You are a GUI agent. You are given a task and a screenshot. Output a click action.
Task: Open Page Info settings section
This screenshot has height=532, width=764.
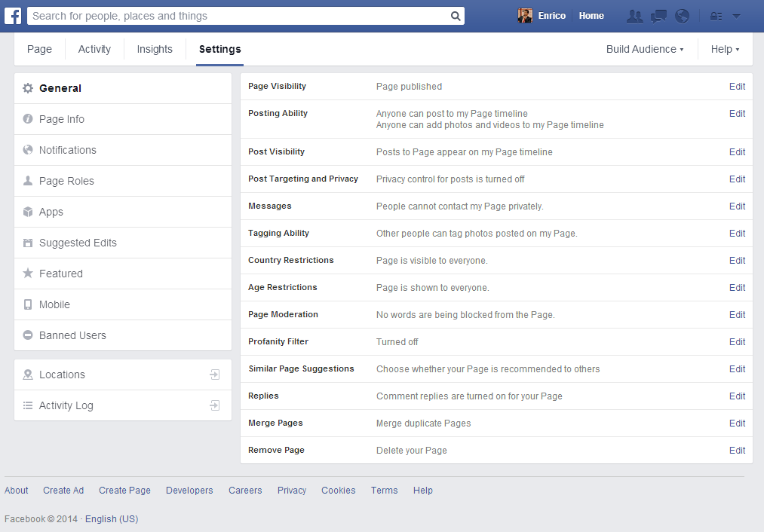coord(123,119)
